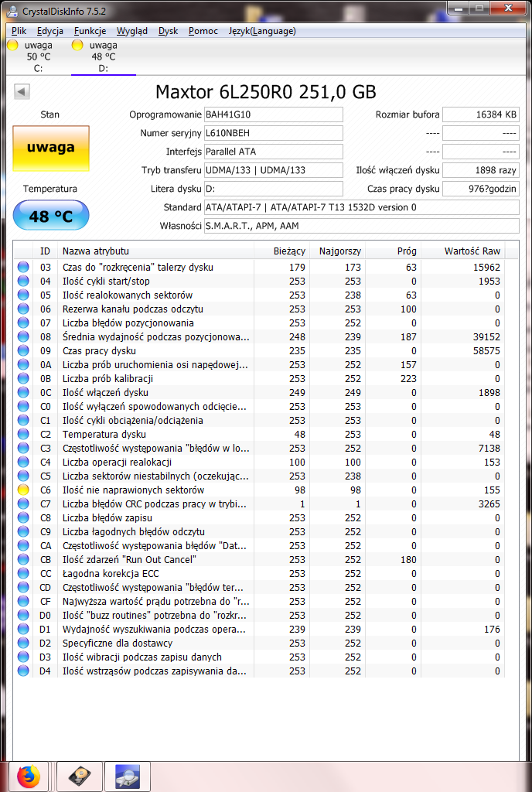The height and width of the screenshot is (792, 532).
Task: Click the blue status icon for attribute CF
Action: point(23,602)
